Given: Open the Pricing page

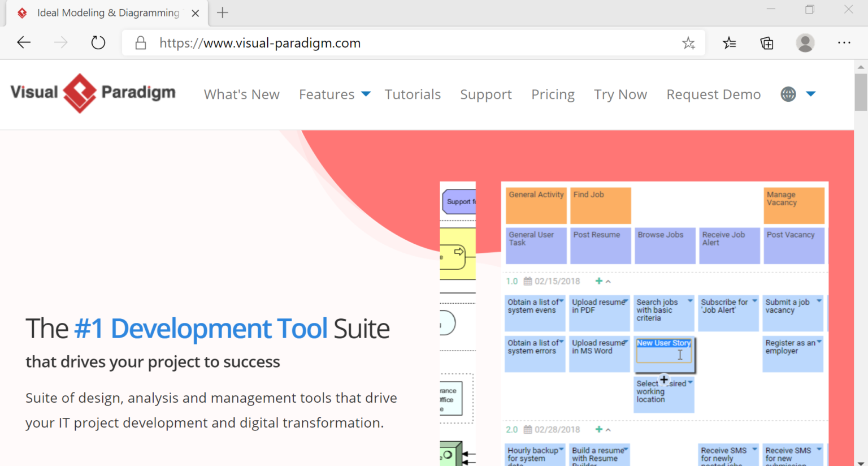Looking at the screenshot, I should point(552,94).
